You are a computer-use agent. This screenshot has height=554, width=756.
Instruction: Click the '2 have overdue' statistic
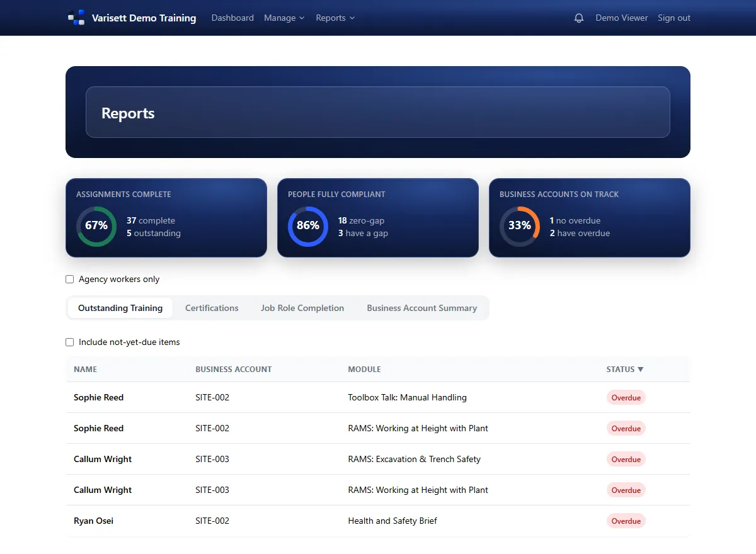click(x=580, y=233)
